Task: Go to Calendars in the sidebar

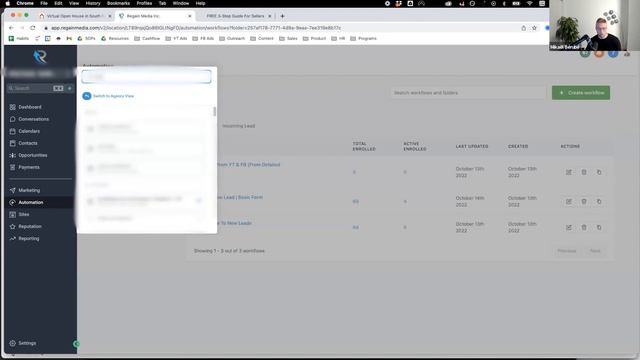Action: (x=29, y=131)
